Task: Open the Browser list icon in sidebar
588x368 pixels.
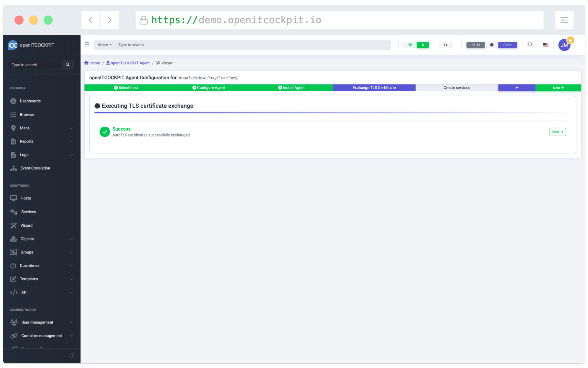Action: tap(13, 115)
